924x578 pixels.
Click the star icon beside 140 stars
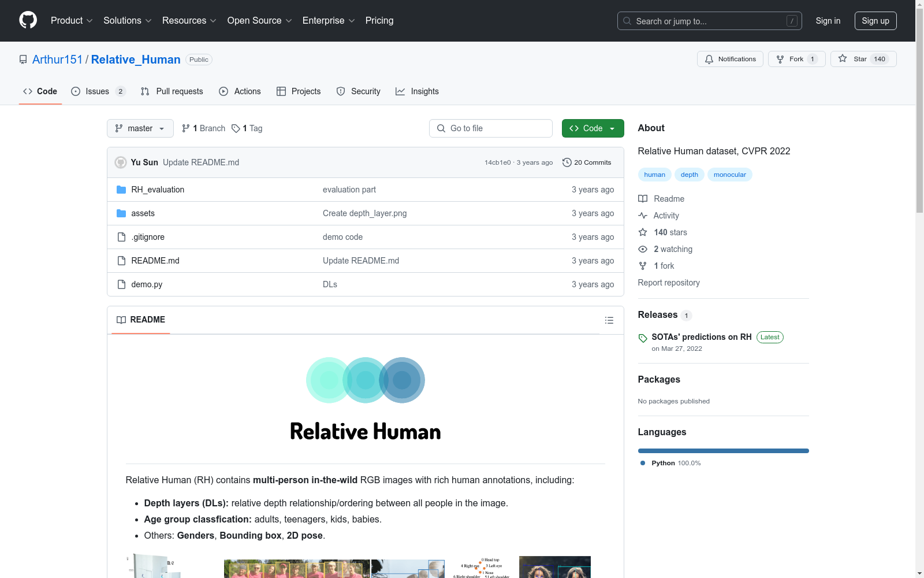coord(643,232)
